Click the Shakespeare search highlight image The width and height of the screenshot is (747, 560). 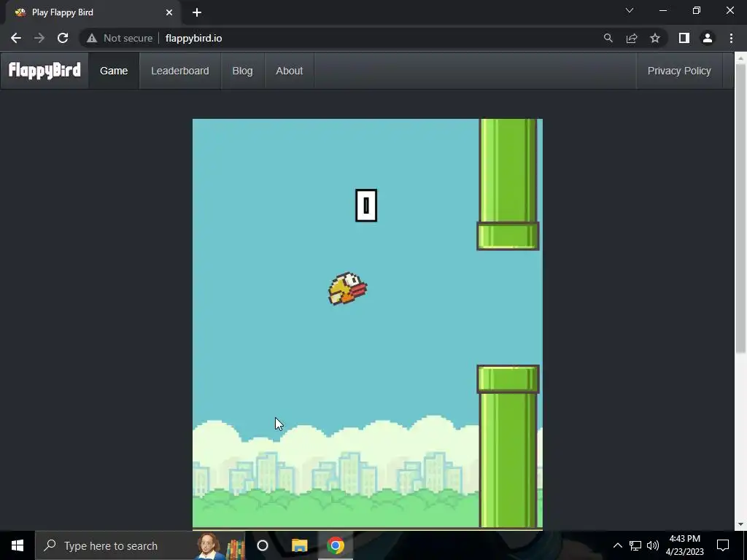[220, 546]
